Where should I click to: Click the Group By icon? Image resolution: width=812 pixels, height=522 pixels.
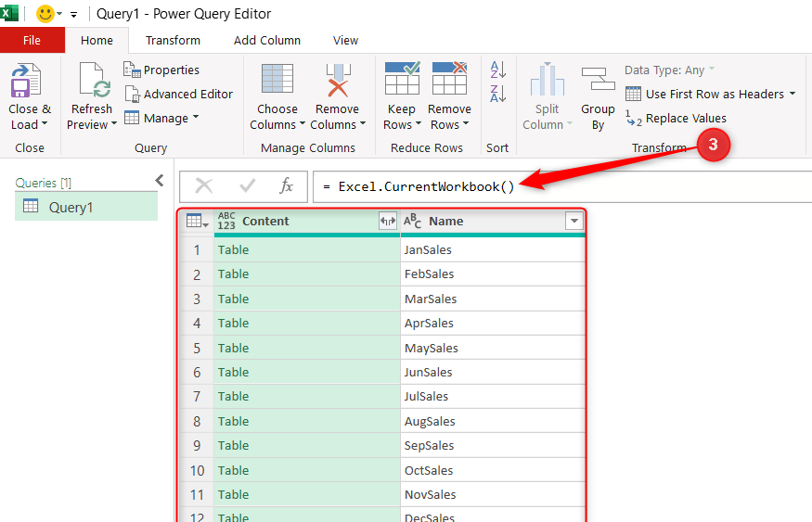pos(599,79)
